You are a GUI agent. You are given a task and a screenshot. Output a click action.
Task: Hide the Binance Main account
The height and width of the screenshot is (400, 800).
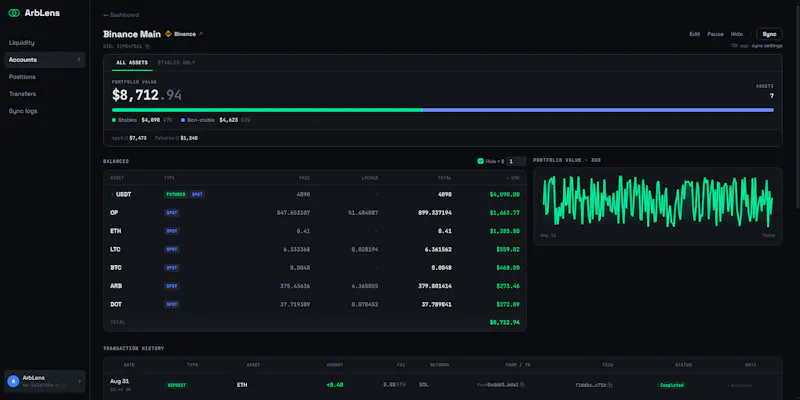pyautogui.click(x=737, y=34)
